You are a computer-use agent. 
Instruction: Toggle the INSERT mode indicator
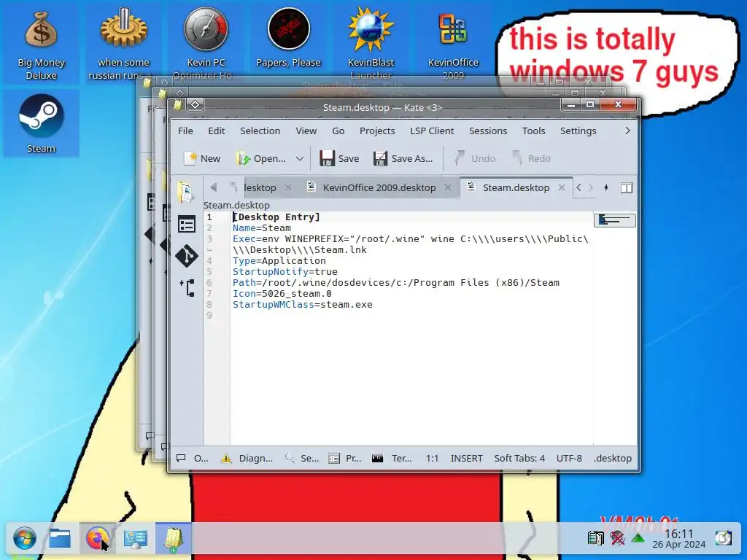point(466,458)
